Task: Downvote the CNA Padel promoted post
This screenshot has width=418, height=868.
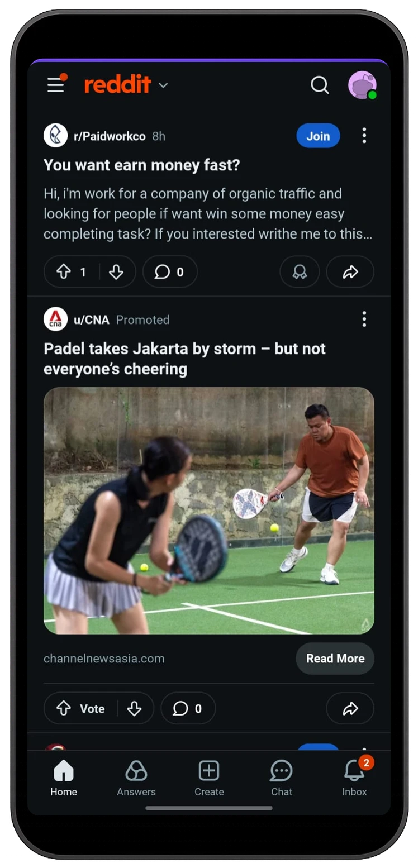Action: pyautogui.click(x=134, y=709)
